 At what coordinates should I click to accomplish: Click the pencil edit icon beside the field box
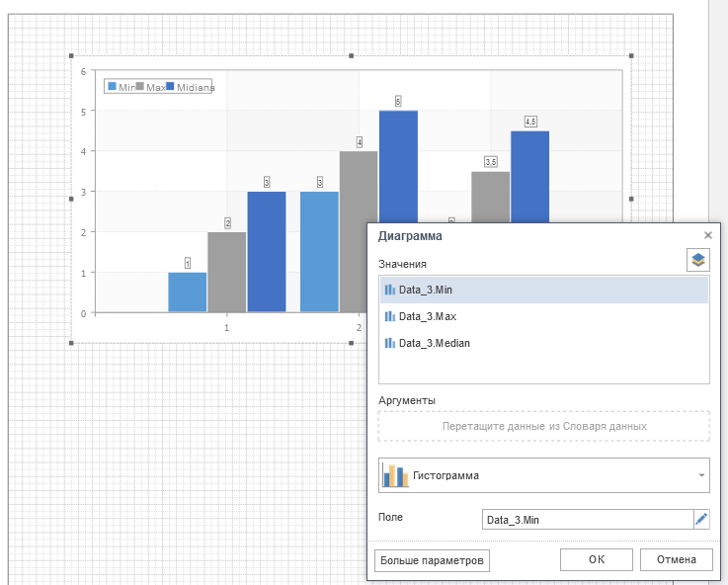701,519
